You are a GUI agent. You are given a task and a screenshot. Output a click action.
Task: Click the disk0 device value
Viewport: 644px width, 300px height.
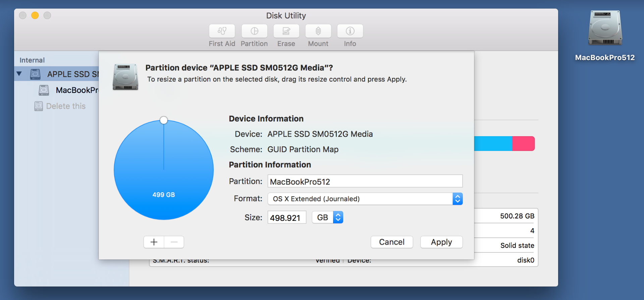[x=526, y=260]
